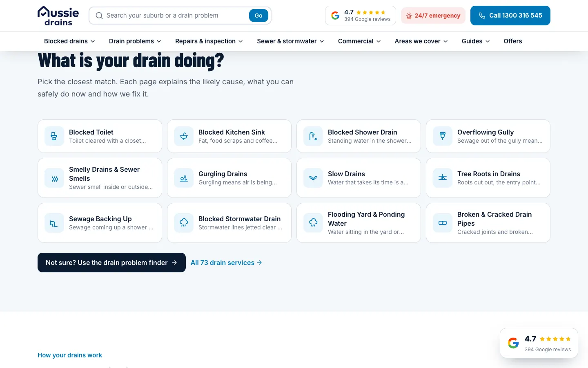Viewport: 588px width, 368px height.
Task: Click the Sewage Backing Up icon
Action: tap(54, 223)
